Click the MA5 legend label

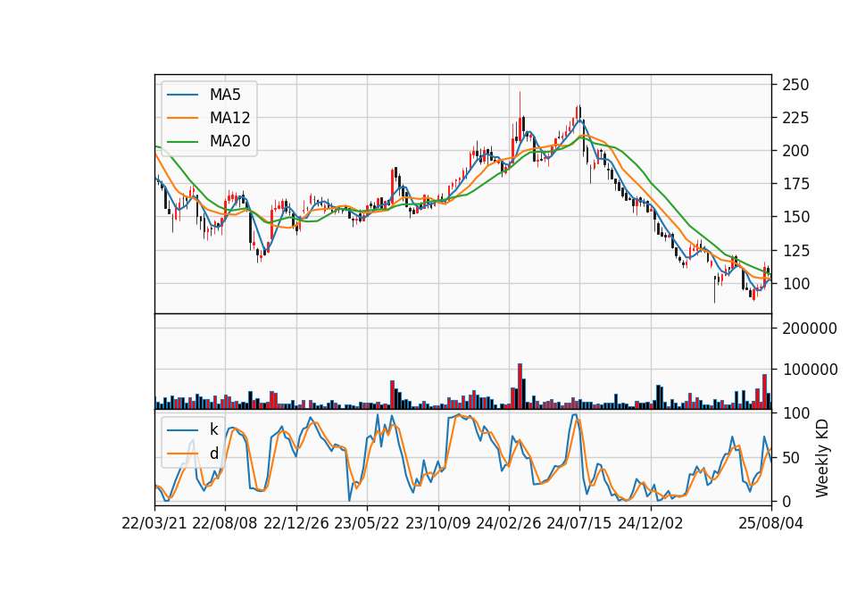225,95
